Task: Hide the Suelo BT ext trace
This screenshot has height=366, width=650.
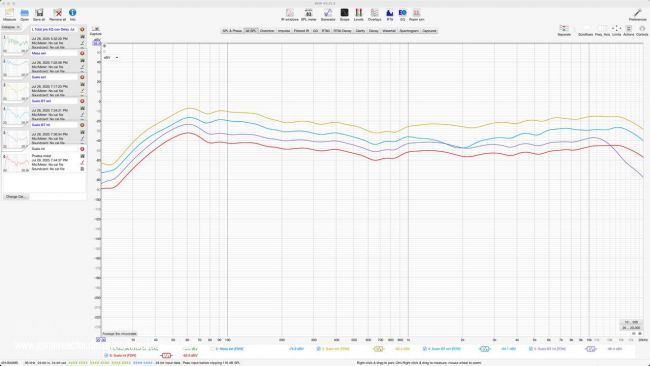Action: coord(424,349)
